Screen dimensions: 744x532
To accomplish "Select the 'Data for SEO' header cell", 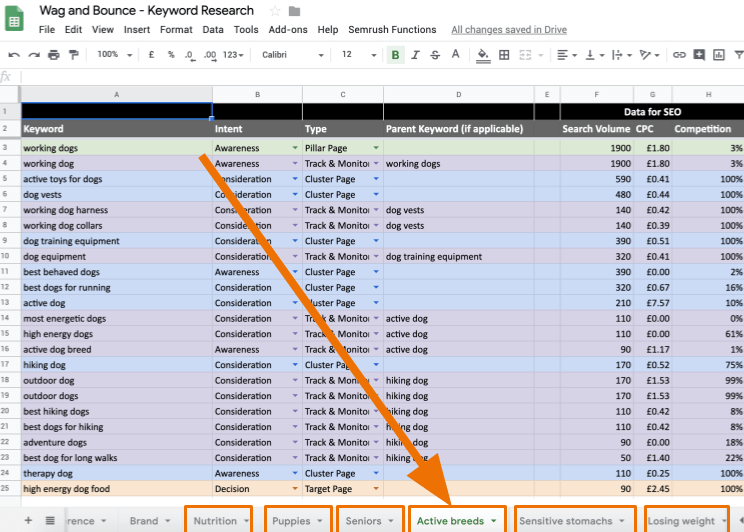I will coord(652,112).
